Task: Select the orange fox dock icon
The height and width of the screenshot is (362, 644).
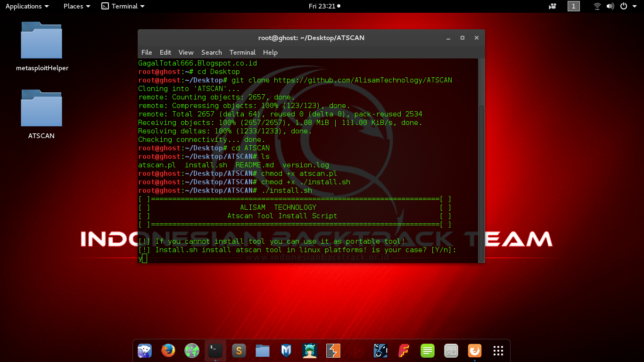Action: click(475, 351)
